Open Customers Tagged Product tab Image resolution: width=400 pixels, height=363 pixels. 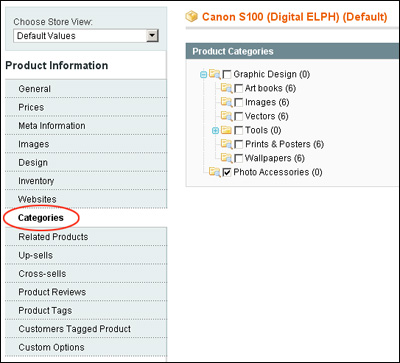[86, 329]
